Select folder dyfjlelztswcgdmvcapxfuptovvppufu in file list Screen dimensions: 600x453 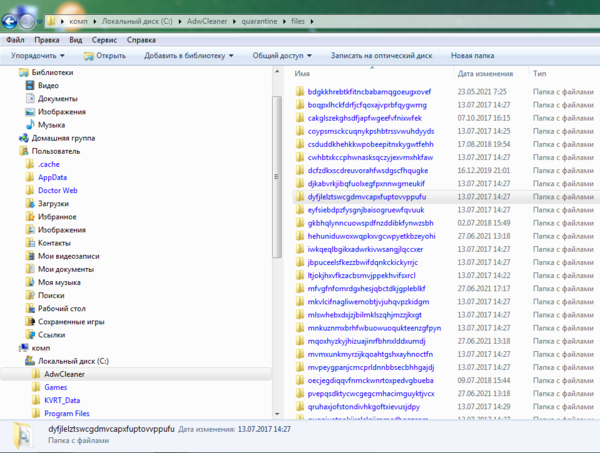(x=367, y=197)
